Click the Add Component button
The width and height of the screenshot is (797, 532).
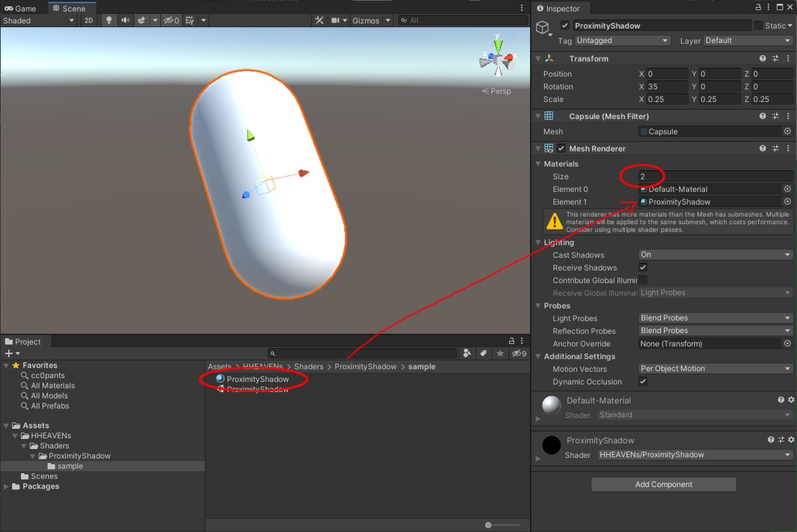click(x=662, y=485)
